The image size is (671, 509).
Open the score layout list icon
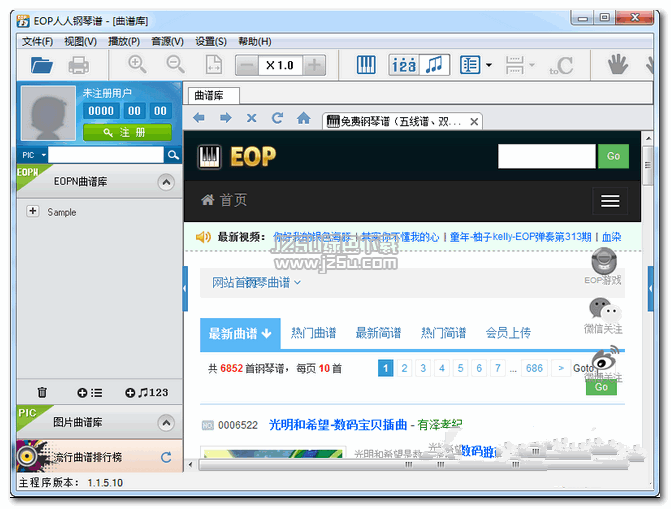click(470, 65)
